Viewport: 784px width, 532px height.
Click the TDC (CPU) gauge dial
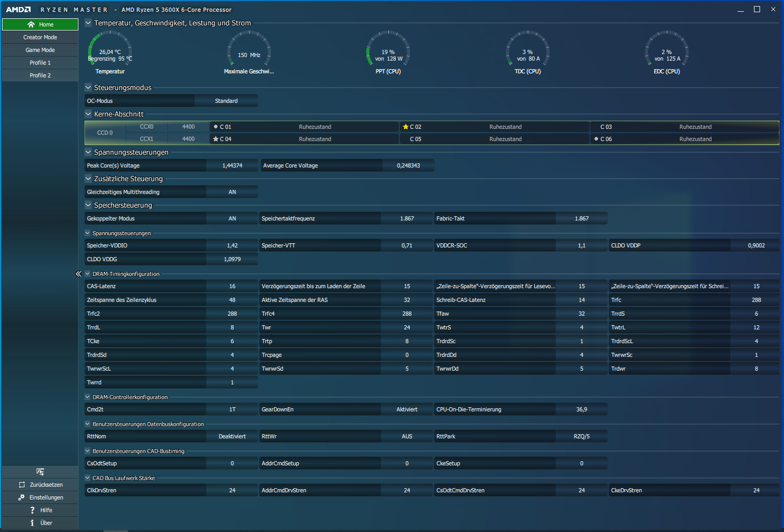(528, 49)
